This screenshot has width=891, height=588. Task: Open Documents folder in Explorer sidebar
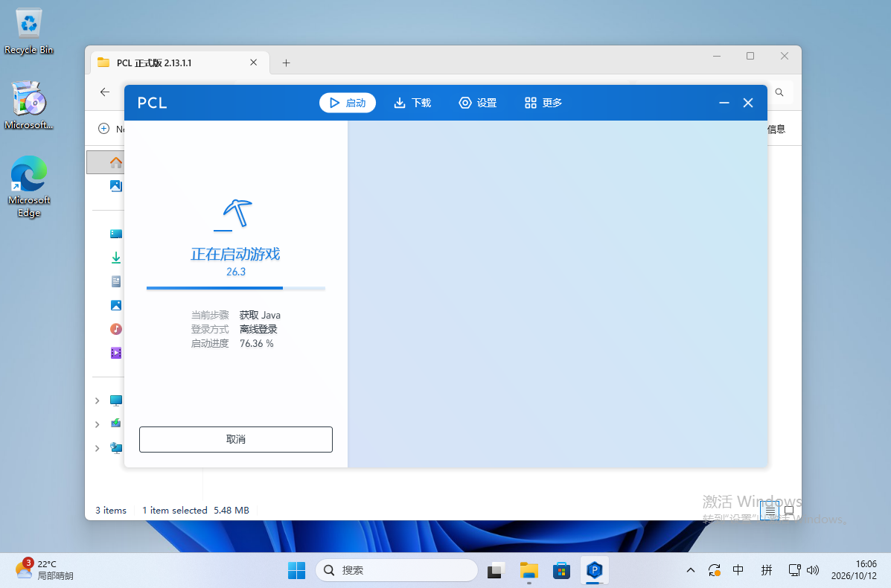(x=116, y=281)
